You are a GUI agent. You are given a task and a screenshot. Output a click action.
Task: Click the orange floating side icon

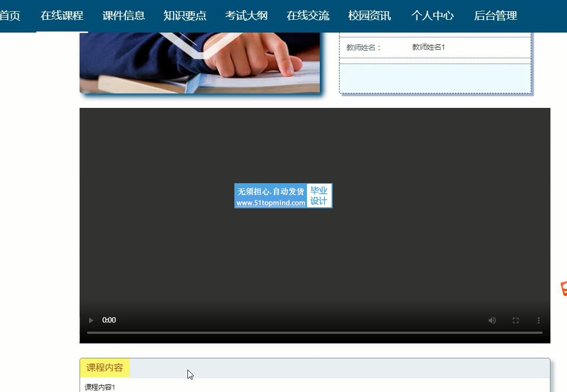[564, 289]
